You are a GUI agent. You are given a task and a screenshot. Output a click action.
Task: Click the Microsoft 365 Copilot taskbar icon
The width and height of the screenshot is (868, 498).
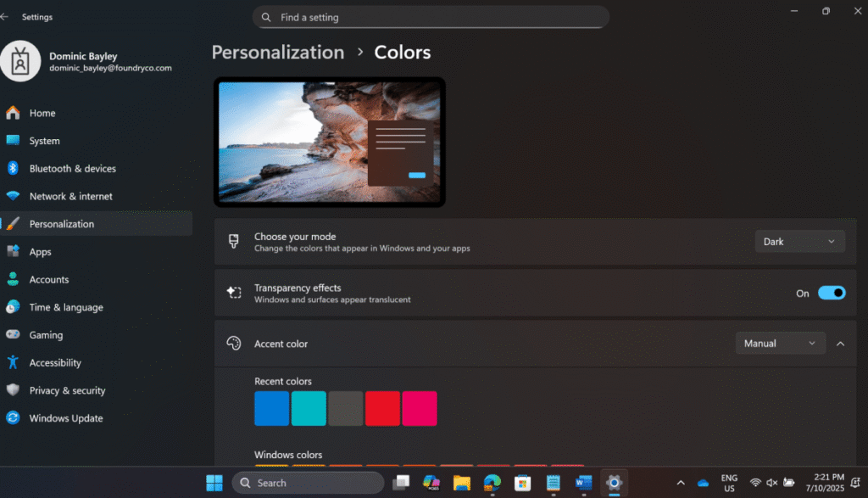431,483
